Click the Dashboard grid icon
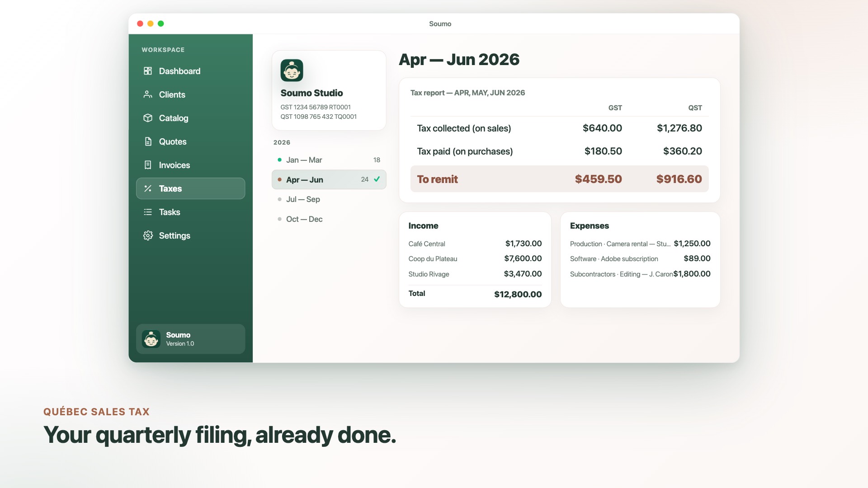This screenshot has height=488, width=868. 148,71
